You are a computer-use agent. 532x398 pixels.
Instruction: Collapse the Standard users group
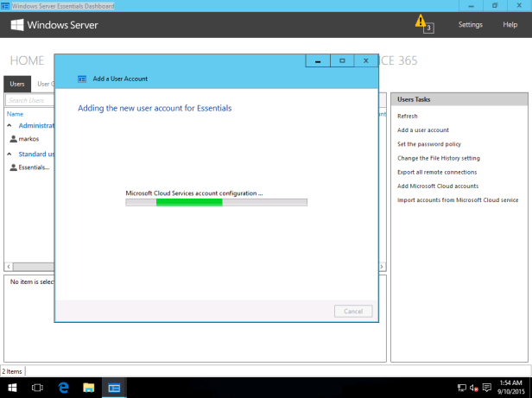coord(9,154)
